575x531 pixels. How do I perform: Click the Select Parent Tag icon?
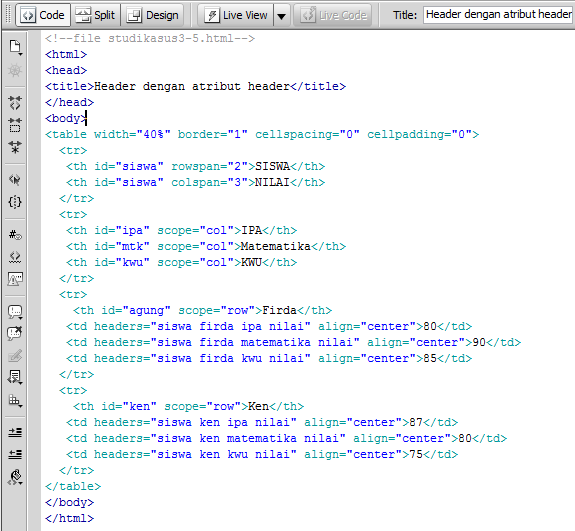tap(15, 180)
